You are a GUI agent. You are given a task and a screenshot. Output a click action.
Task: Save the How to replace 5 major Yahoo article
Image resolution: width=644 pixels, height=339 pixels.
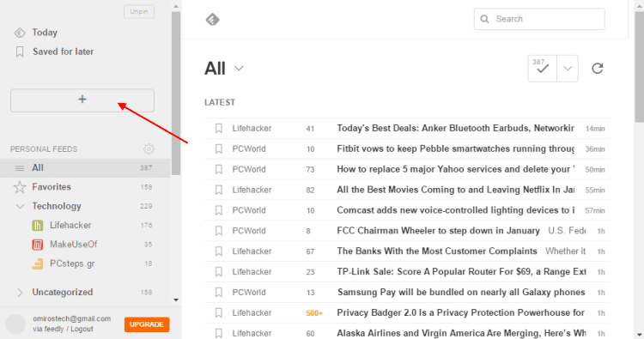[x=218, y=170]
